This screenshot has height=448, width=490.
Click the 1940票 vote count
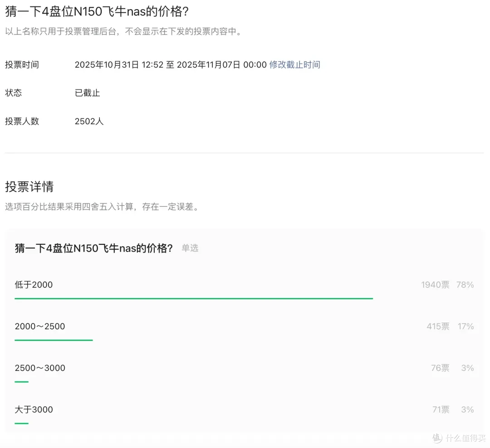pyautogui.click(x=435, y=285)
